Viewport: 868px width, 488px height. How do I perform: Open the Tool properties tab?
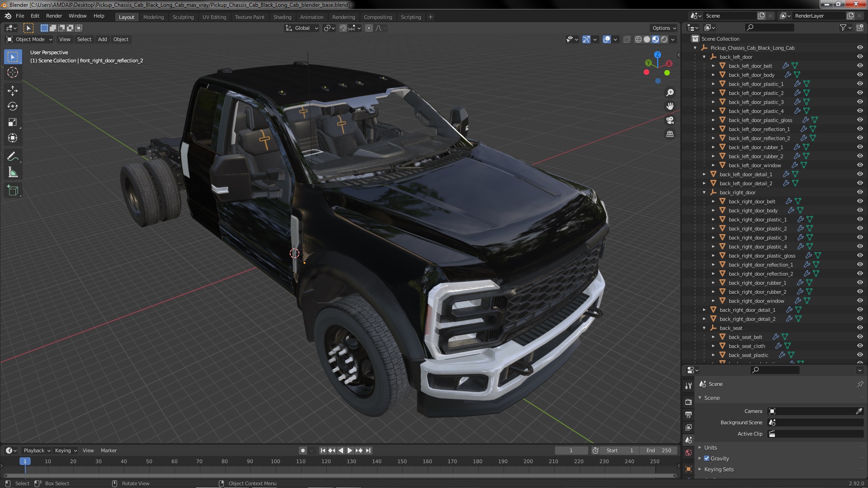point(689,386)
